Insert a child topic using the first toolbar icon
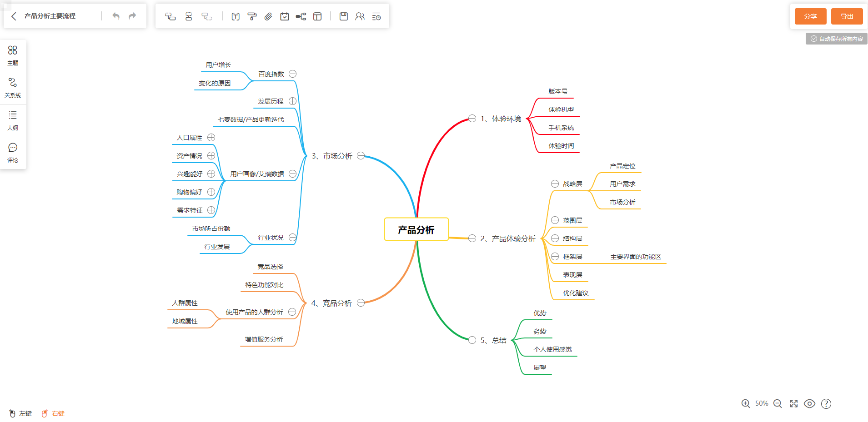Screen dimensions: 868x422 (x=171, y=16)
